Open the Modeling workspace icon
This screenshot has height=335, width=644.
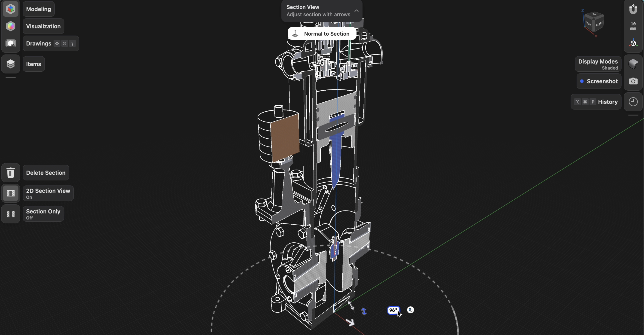(x=10, y=9)
